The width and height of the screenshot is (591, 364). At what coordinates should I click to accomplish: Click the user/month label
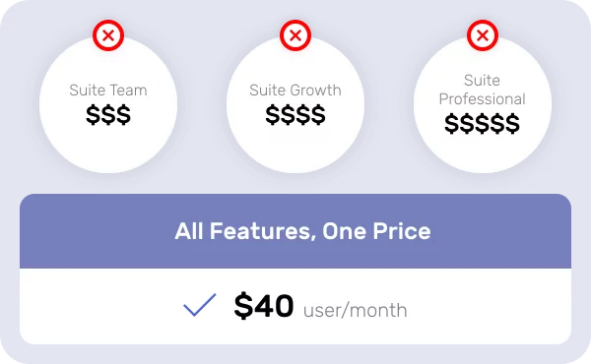point(355,311)
